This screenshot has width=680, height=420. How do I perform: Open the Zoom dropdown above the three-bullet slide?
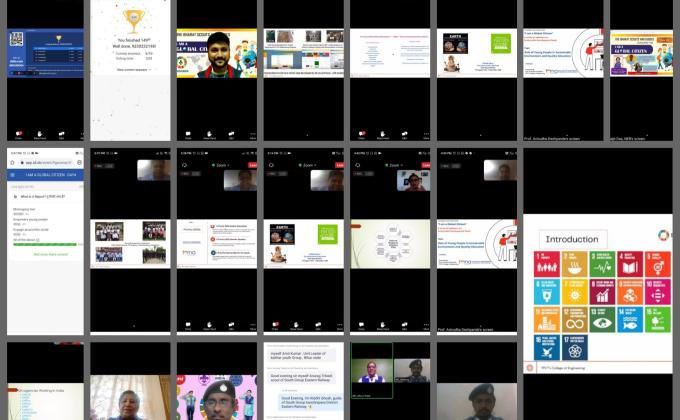pos(220,165)
